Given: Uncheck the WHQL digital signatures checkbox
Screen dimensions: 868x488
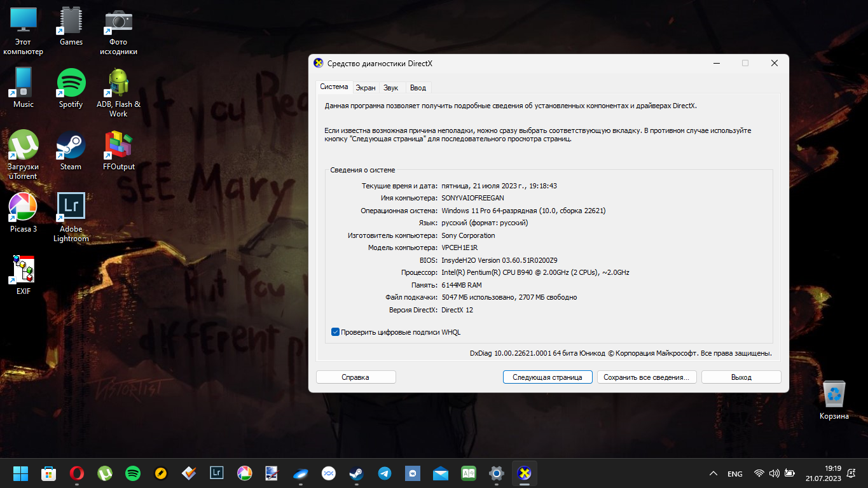Looking at the screenshot, I should click(335, 332).
